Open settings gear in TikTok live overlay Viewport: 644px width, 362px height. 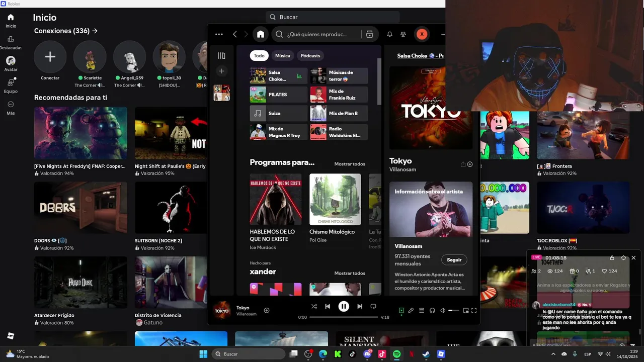[x=623, y=257]
